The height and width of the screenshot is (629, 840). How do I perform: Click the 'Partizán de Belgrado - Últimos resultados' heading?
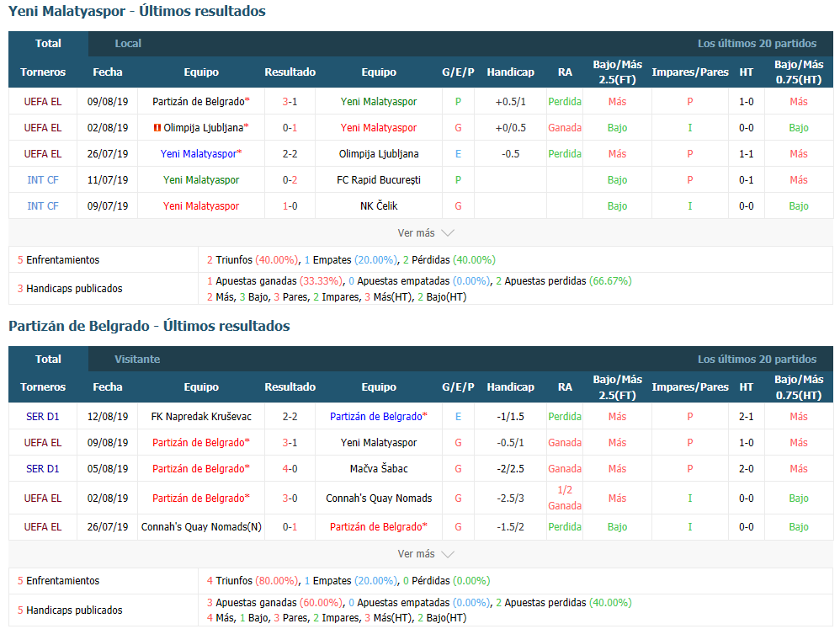pyautogui.click(x=150, y=326)
